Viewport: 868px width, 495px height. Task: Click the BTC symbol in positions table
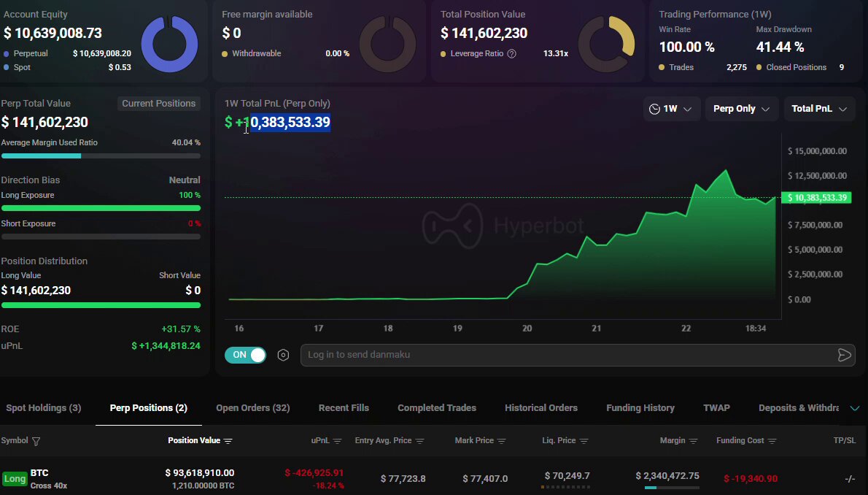(39, 473)
